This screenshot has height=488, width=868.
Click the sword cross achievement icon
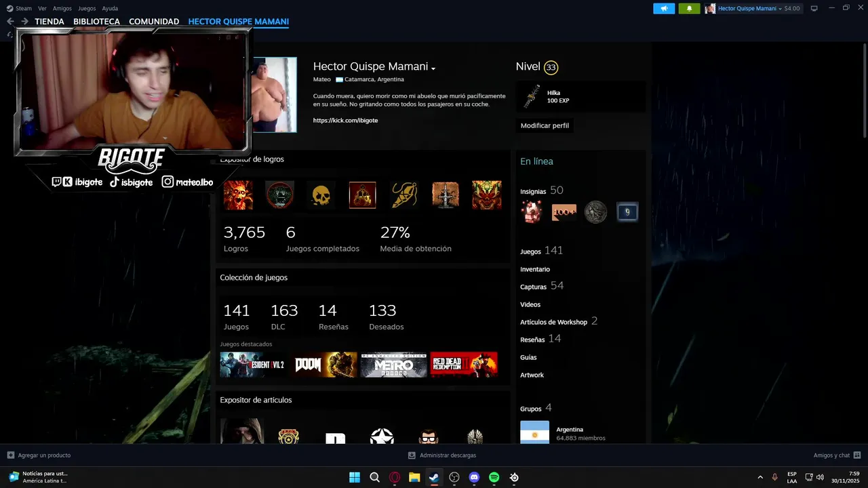[x=446, y=195]
